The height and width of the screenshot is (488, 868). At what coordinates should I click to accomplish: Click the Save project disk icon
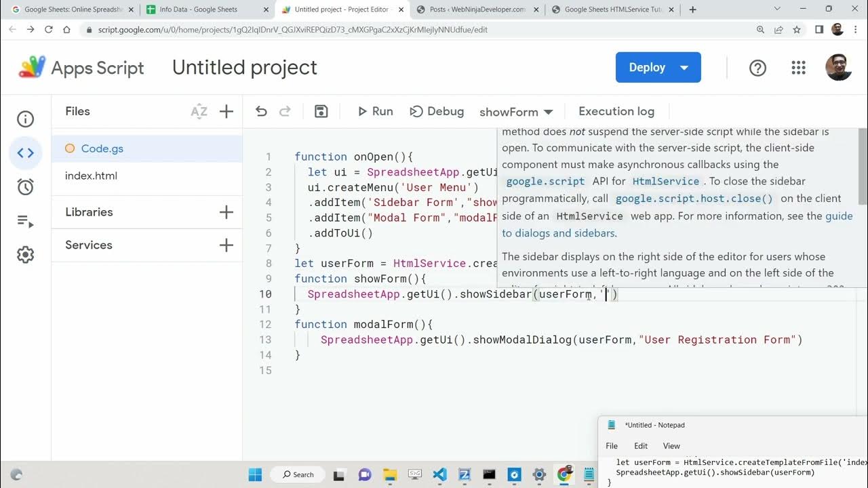point(321,112)
